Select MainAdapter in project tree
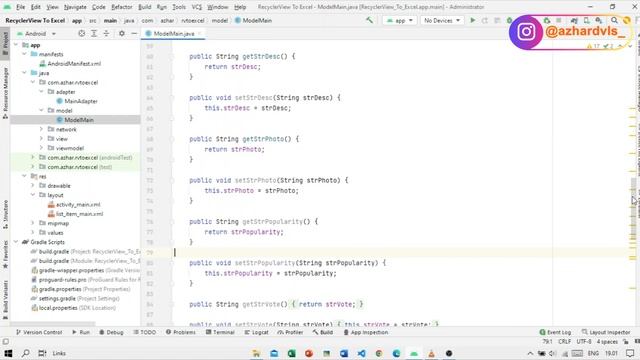 pyautogui.click(x=80, y=101)
